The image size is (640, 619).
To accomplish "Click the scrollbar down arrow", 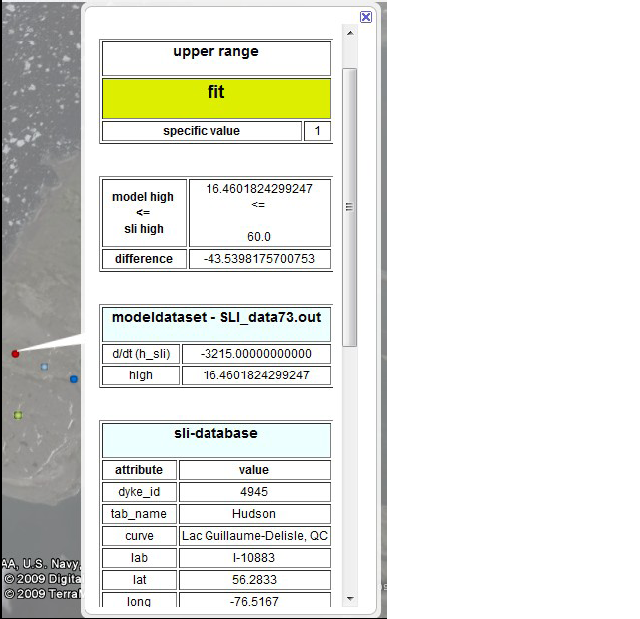I will (x=350, y=599).
